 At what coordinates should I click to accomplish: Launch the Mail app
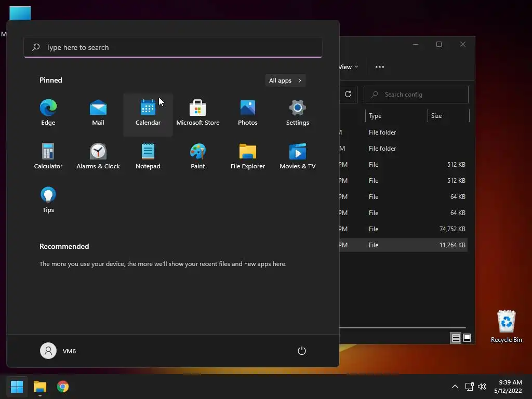coord(98,113)
